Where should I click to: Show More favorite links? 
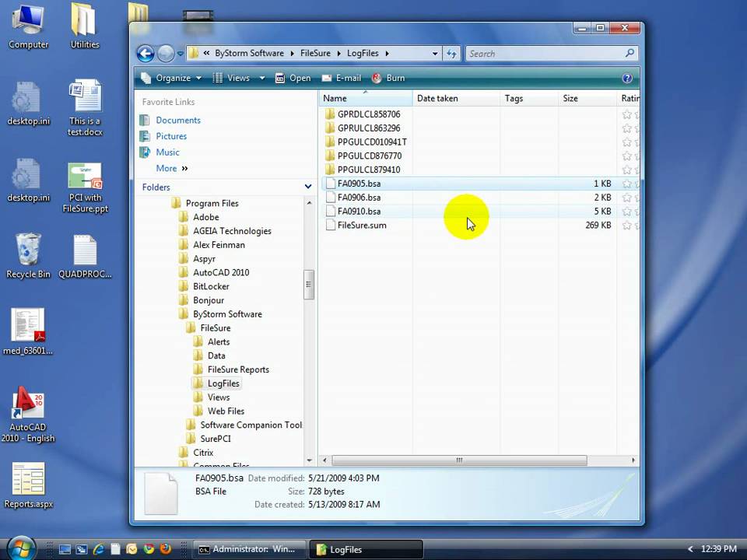[x=171, y=168]
